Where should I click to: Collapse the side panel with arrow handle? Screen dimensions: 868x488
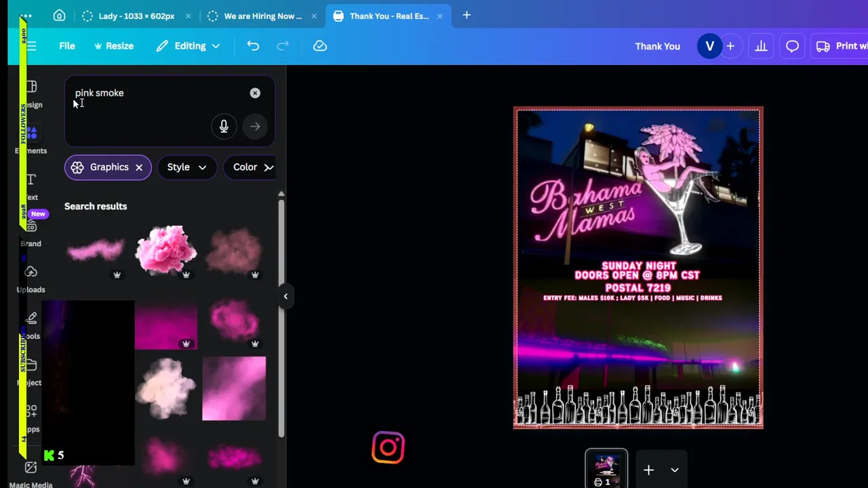coord(285,296)
